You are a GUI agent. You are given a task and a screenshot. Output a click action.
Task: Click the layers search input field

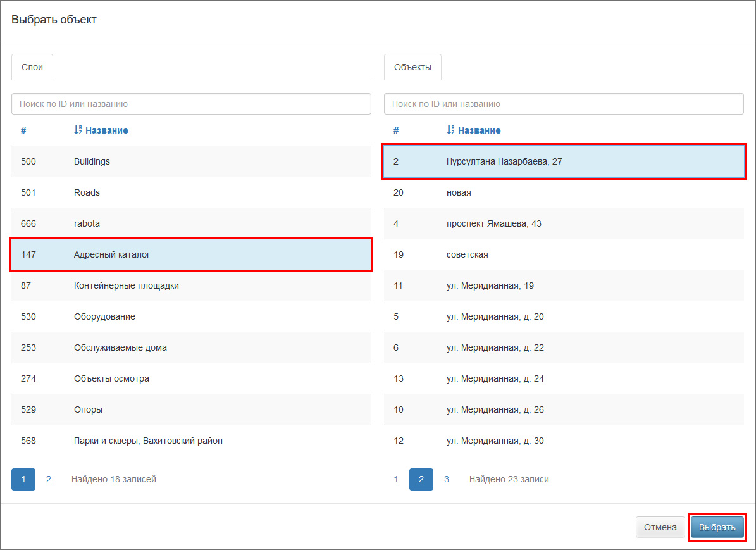click(x=191, y=104)
